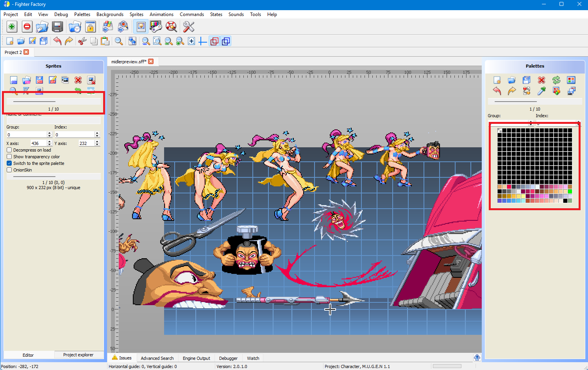The width and height of the screenshot is (588, 370).
Task: Pick the bright green palette swatch
Action: point(570,191)
